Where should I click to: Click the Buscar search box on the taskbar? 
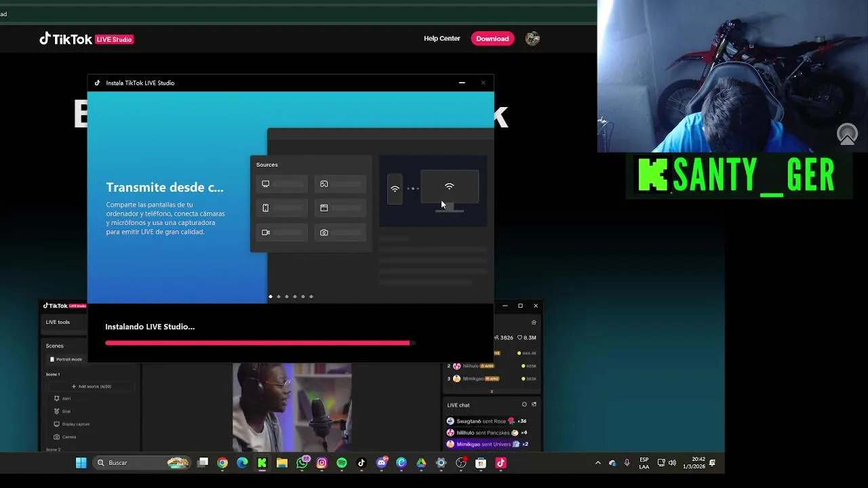pyautogui.click(x=142, y=463)
